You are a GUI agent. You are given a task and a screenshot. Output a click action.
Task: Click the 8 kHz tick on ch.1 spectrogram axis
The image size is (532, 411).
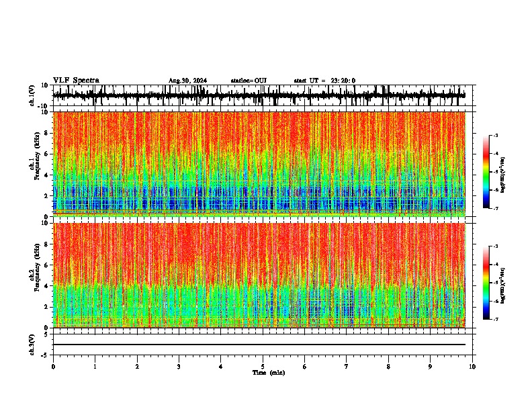[x=47, y=133]
